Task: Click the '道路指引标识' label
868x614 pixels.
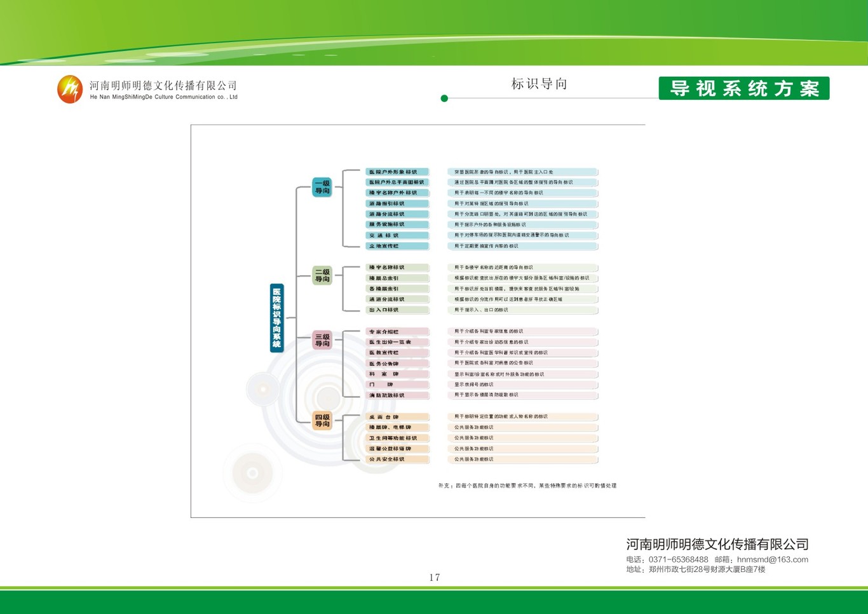Action: [397, 204]
